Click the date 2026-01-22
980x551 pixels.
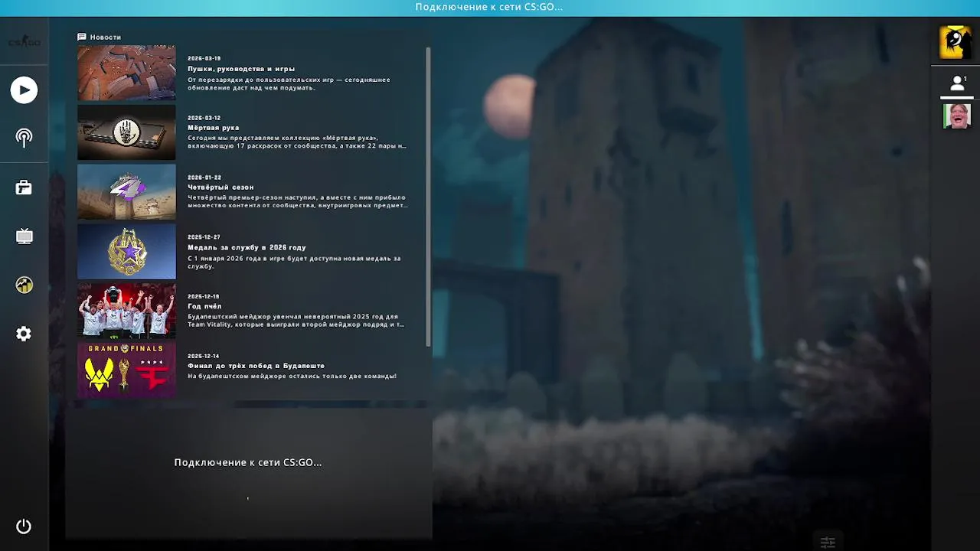[204, 178]
